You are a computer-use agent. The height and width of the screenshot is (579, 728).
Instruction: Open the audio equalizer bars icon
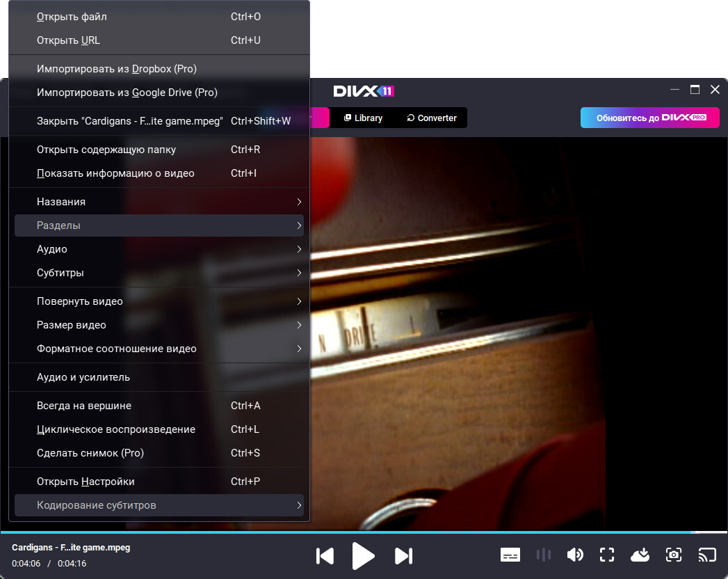pyautogui.click(x=543, y=555)
